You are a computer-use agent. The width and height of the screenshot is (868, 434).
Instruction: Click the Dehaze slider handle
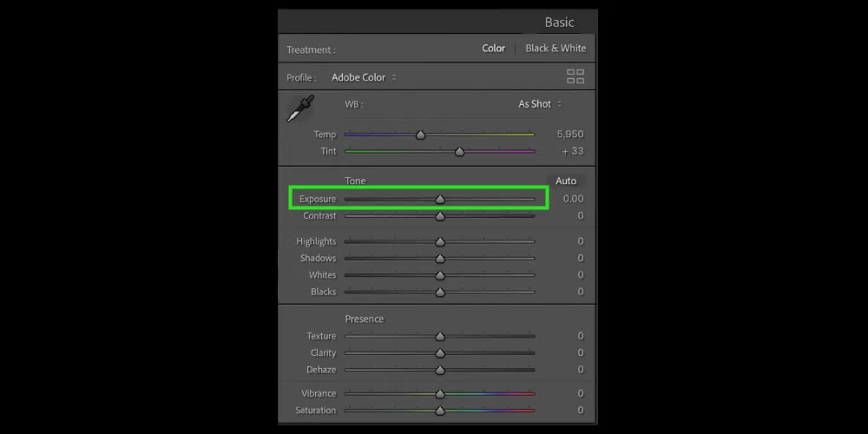point(440,370)
